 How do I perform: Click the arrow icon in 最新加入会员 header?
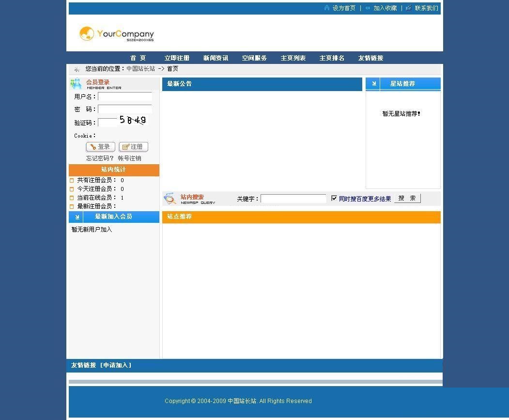[x=77, y=217]
